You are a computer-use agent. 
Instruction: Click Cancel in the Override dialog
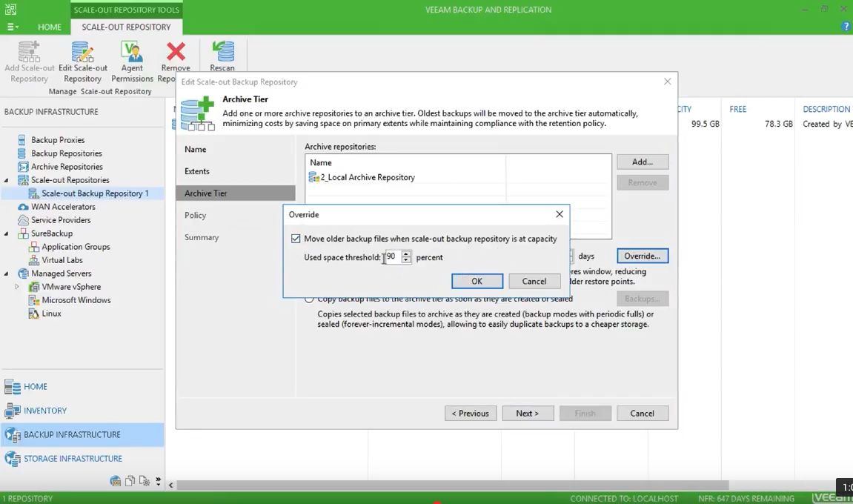[534, 281]
